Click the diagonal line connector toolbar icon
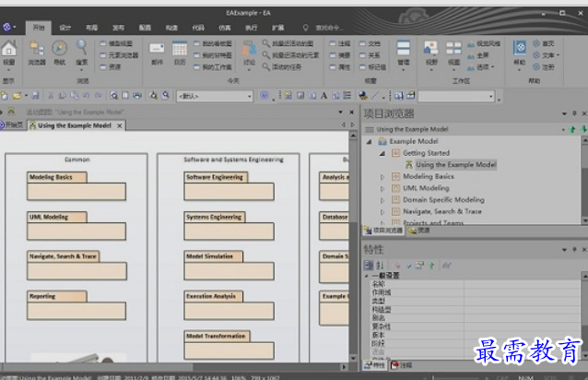This screenshot has width=588, height=380. 374,96
